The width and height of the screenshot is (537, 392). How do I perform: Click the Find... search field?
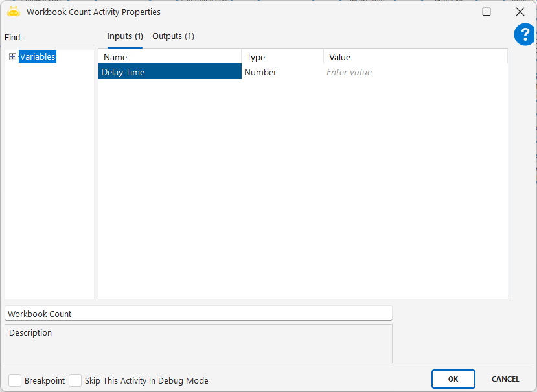[49, 38]
